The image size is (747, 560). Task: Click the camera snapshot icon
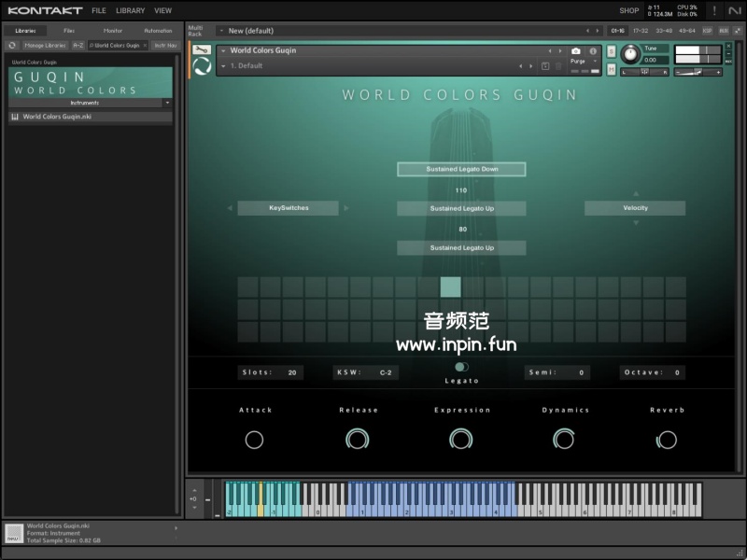pyautogui.click(x=575, y=51)
